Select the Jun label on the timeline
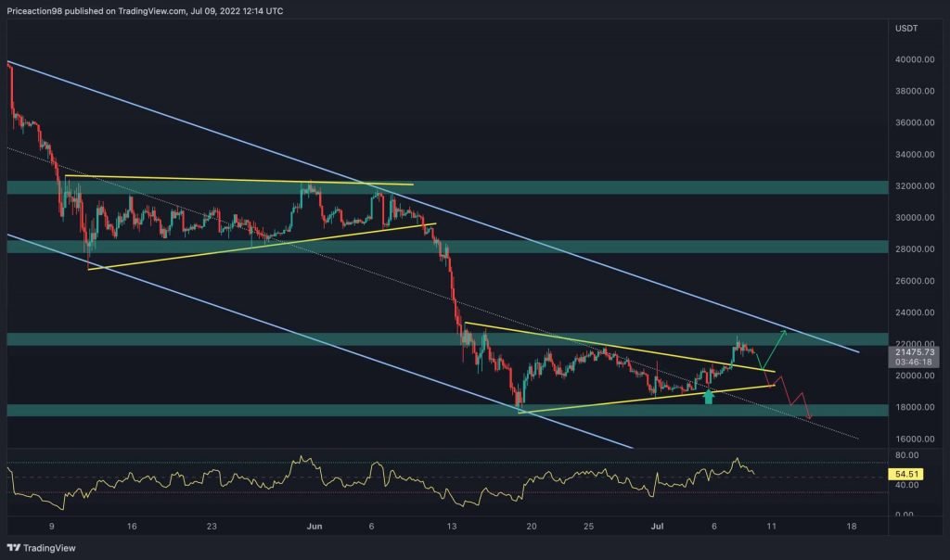 [x=315, y=525]
